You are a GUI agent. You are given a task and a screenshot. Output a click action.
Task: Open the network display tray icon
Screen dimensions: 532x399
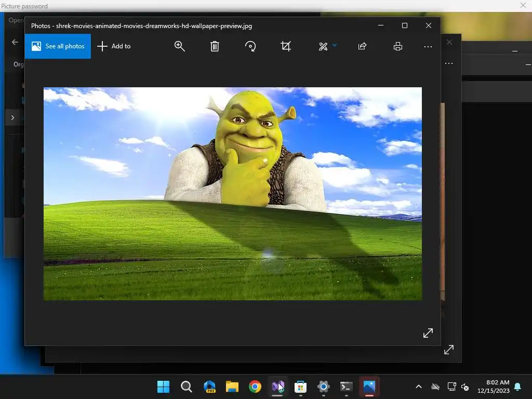point(451,387)
